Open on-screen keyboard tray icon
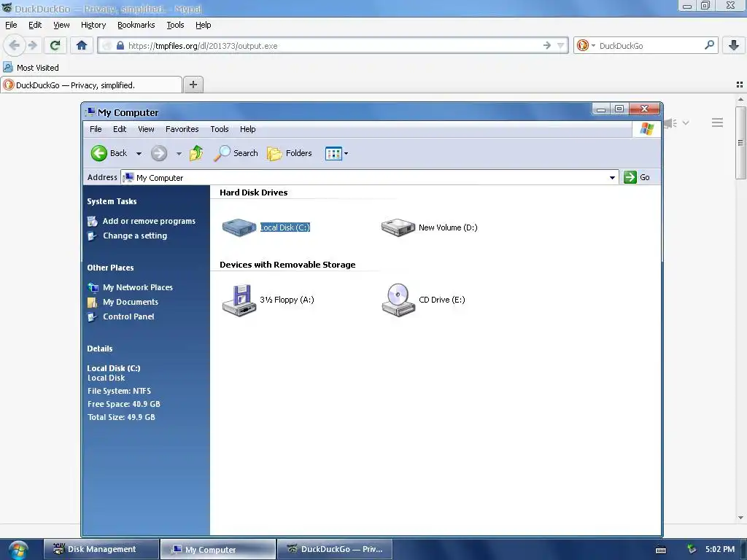Image resolution: width=747 pixels, height=560 pixels. pyautogui.click(x=661, y=550)
